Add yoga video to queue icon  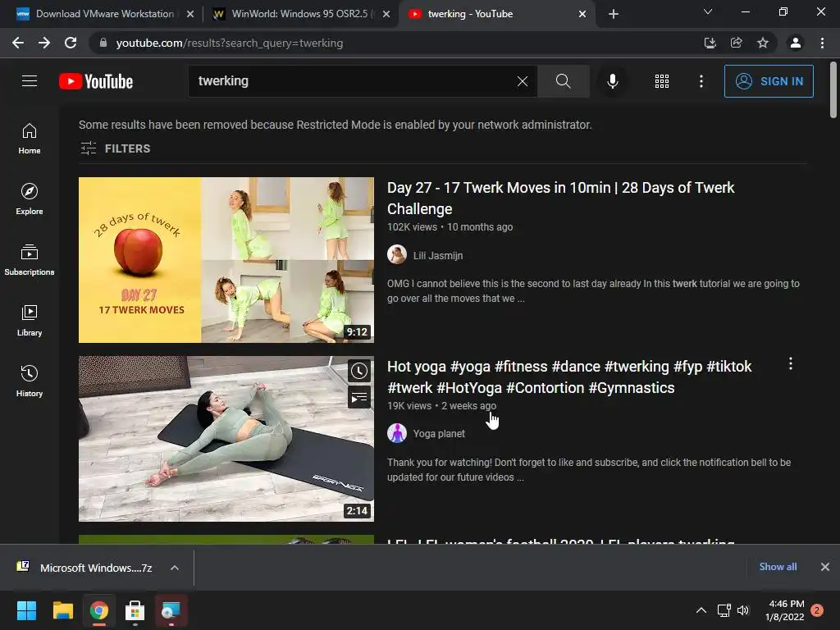point(359,398)
